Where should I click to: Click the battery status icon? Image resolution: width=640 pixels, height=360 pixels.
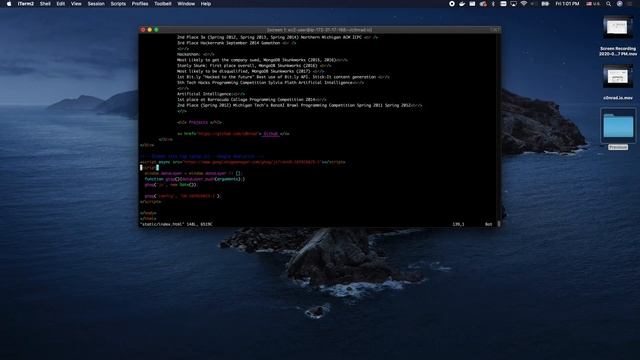coord(545,4)
